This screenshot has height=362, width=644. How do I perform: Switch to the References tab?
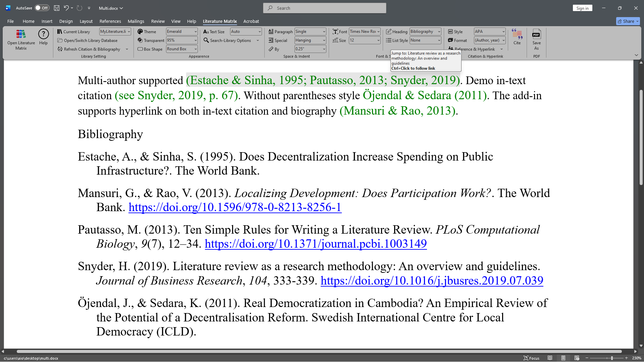pos(110,21)
